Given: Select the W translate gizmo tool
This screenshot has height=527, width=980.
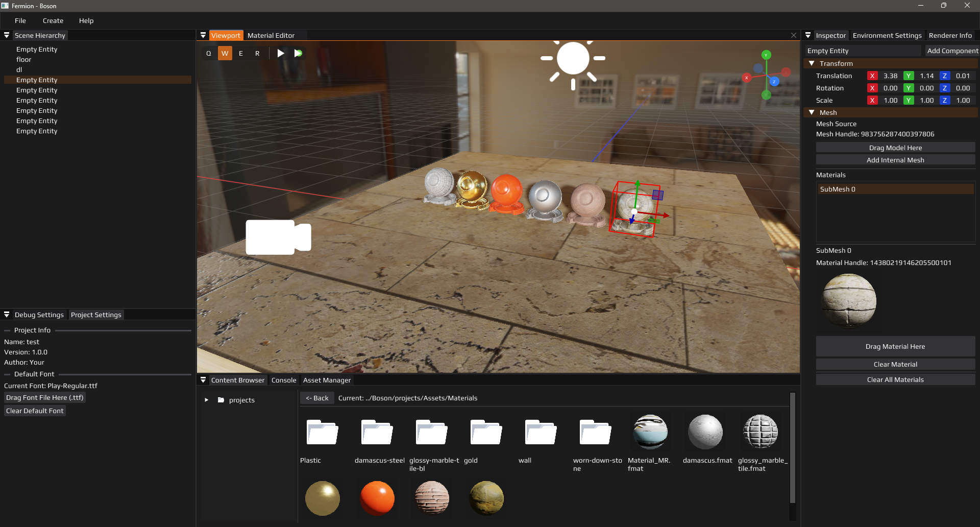Looking at the screenshot, I should (x=225, y=53).
